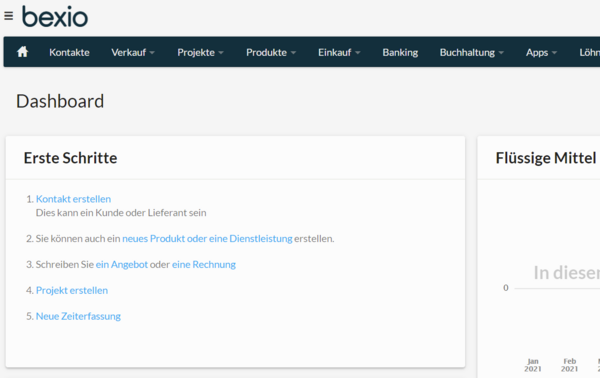Click 'Dies kann ein Kunde oder Lieferant sein'
This screenshot has height=378, width=600.
(121, 213)
